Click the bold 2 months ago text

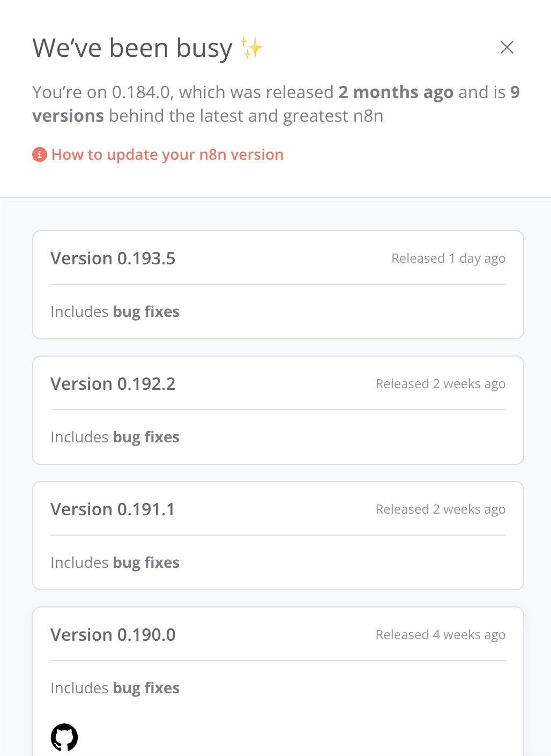click(396, 92)
